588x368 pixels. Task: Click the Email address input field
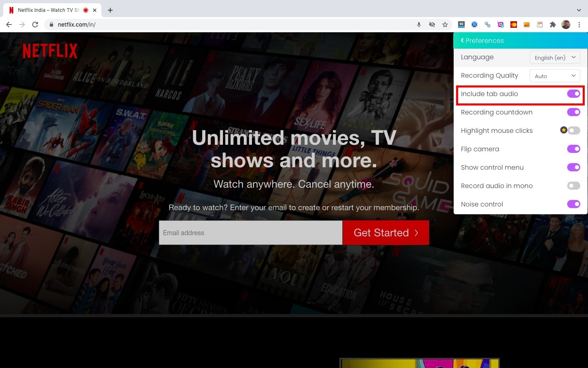[250, 233]
